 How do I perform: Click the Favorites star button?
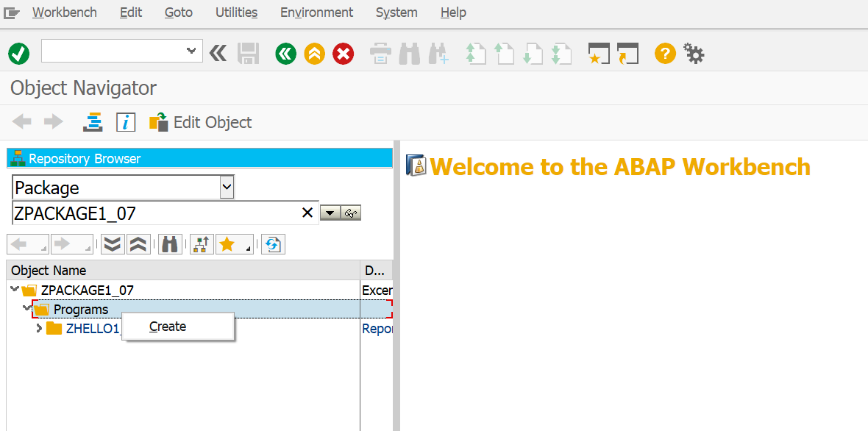click(234, 244)
